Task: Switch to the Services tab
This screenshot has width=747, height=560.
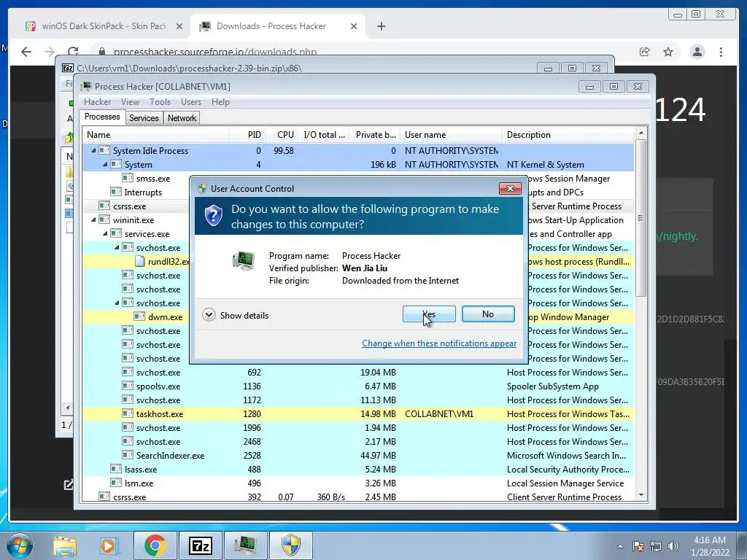Action: 144,118
